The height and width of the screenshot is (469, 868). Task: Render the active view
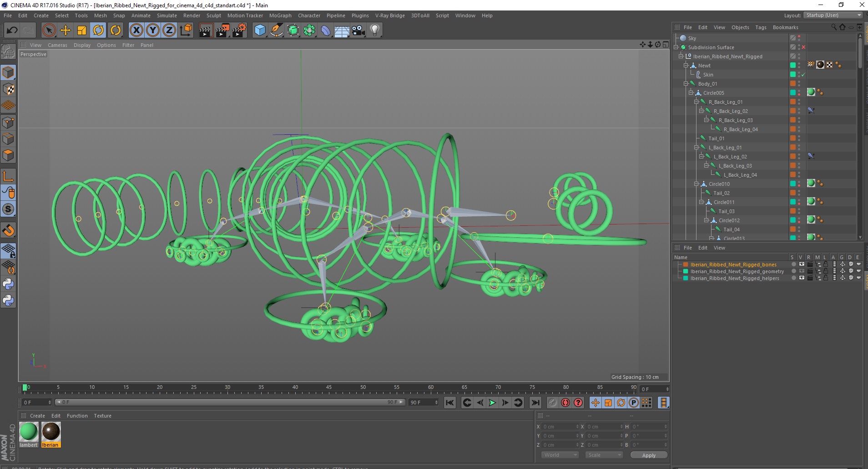coord(206,31)
